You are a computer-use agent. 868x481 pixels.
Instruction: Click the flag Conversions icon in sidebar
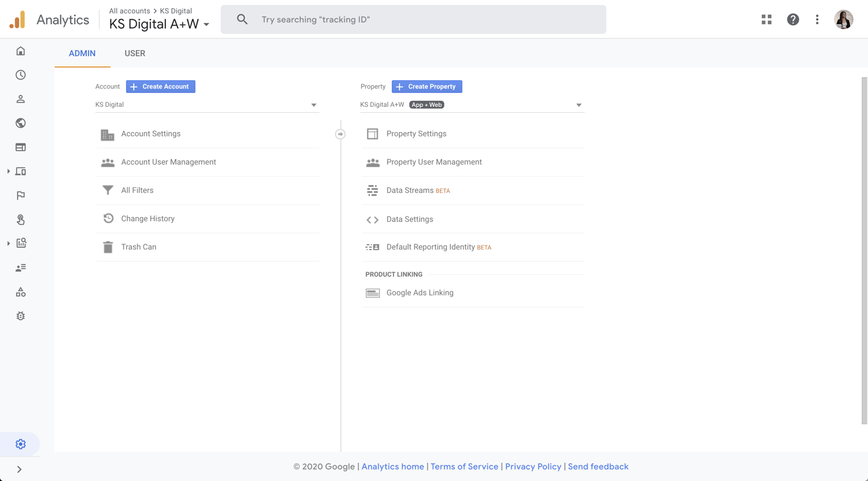20,195
